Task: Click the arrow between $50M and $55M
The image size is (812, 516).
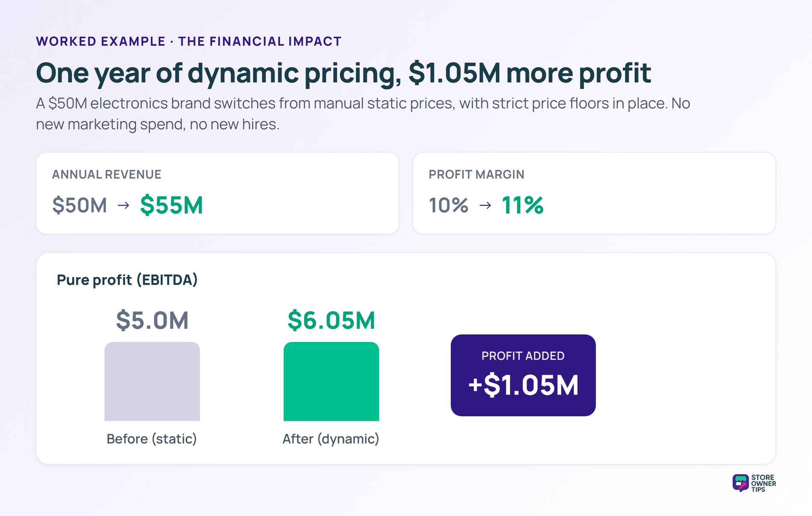Action: click(124, 206)
